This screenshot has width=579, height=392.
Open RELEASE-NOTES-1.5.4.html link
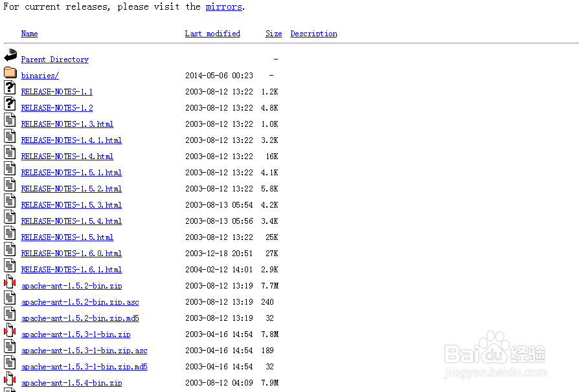[x=71, y=222]
